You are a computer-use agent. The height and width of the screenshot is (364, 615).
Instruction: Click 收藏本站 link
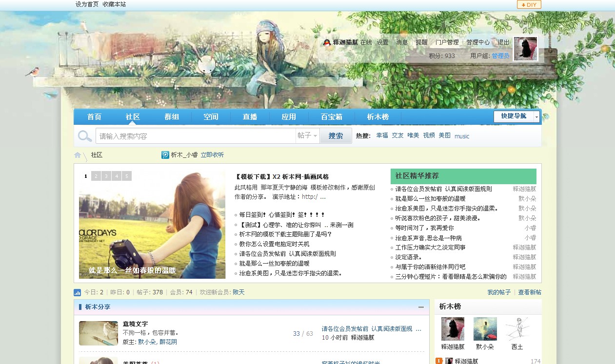pyautogui.click(x=114, y=4)
